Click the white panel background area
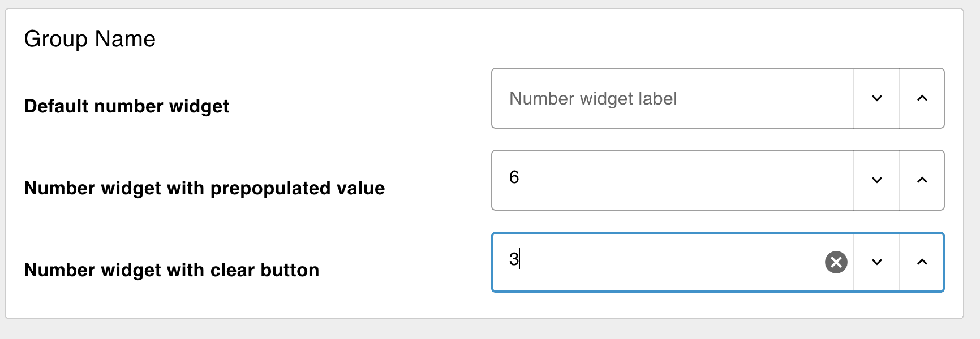The width and height of the screenshot is (980, 339). 339,311
